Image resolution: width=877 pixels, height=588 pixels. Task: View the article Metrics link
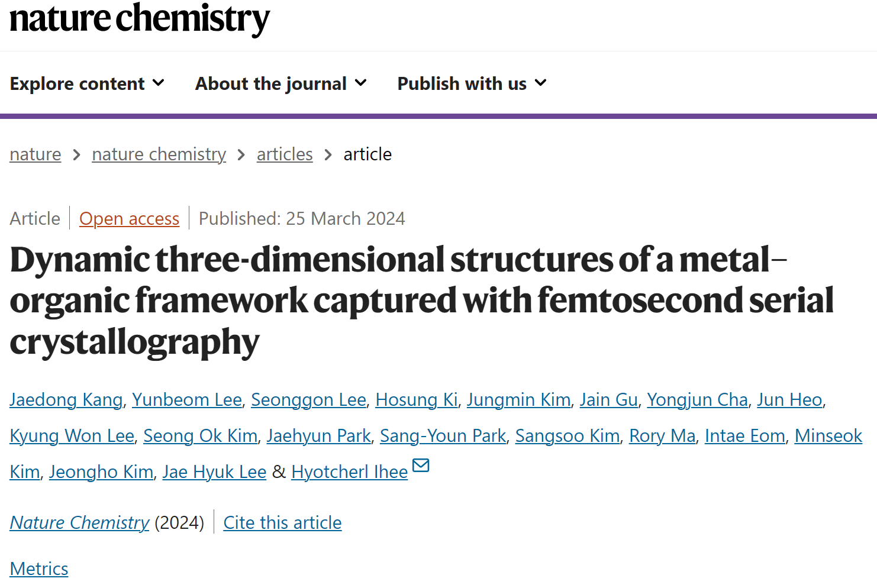tap(39, 569)
